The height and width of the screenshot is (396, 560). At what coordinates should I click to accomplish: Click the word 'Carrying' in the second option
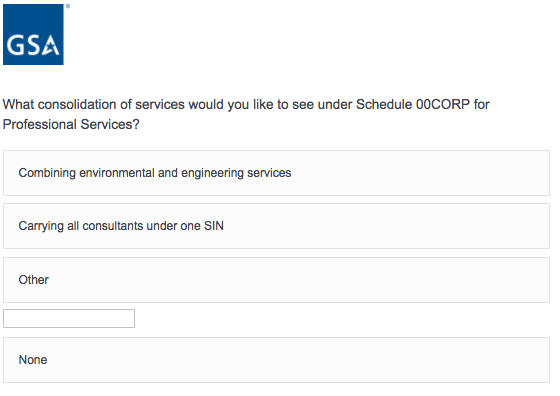(41, 226)
